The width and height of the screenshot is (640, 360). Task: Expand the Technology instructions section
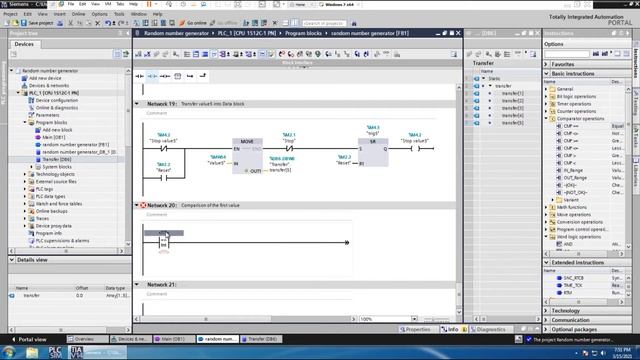547,311
